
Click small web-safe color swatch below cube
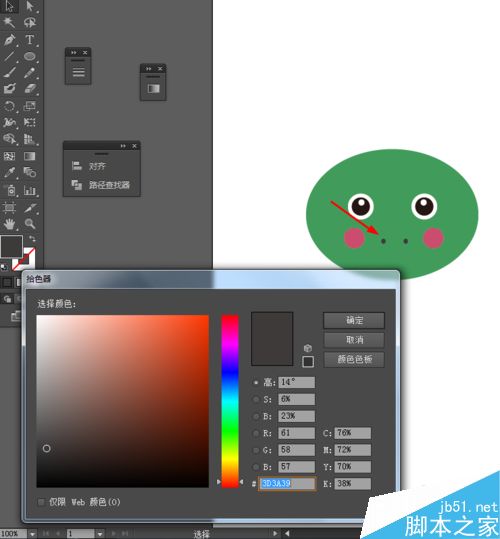(x=308, y=362)
